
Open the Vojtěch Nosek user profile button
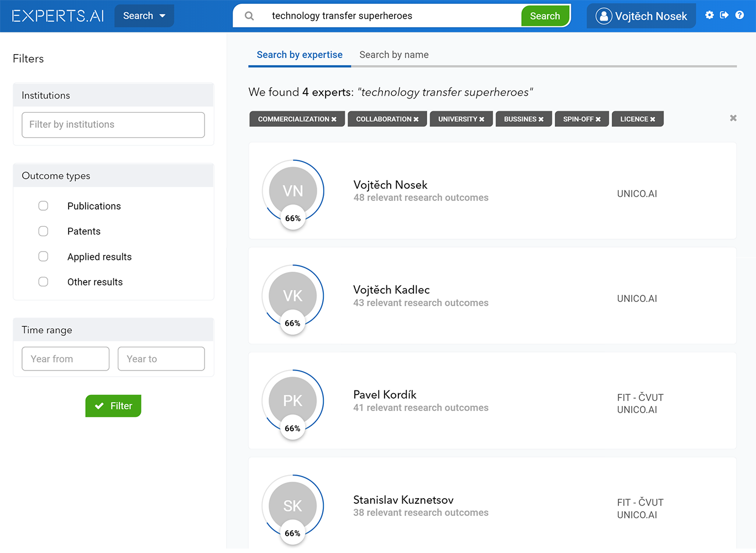(641, 16)
